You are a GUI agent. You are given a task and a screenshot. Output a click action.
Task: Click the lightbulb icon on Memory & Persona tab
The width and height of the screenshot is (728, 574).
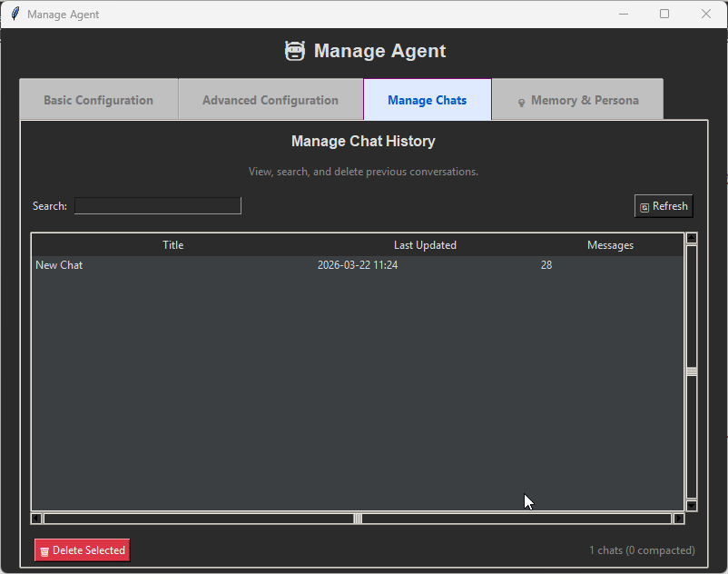(x=520, y=99)
